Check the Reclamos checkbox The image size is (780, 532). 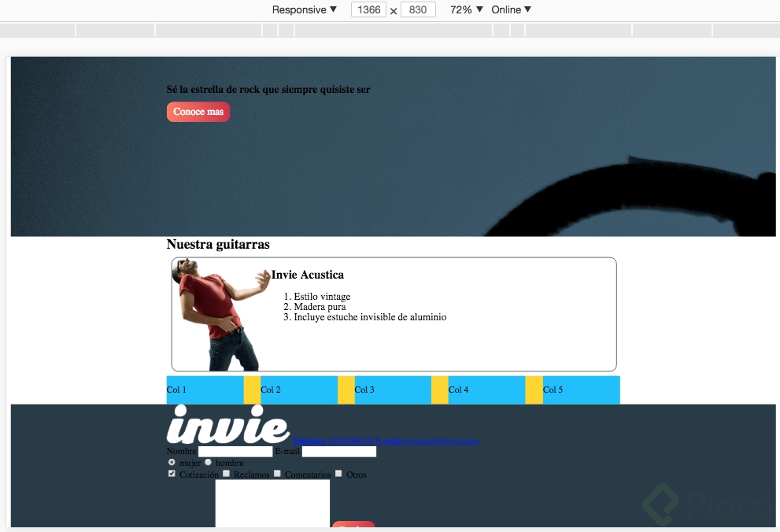coord(226,474)
